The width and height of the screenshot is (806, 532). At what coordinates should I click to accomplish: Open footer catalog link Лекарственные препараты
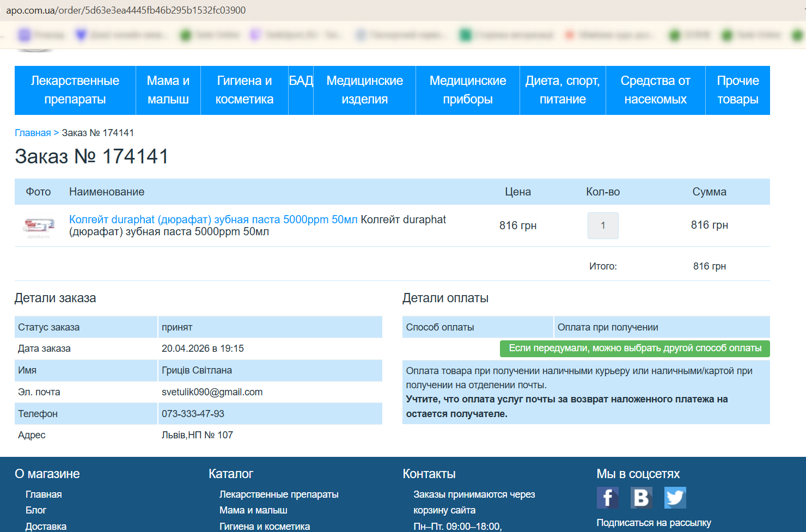(x=279, y=494)
